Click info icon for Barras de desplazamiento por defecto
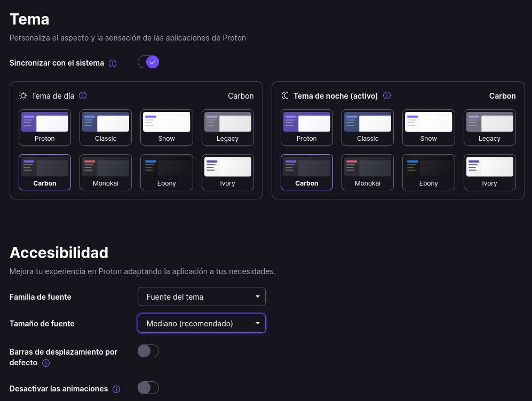Screen dimensions: 532x401 tap(46, 363)
